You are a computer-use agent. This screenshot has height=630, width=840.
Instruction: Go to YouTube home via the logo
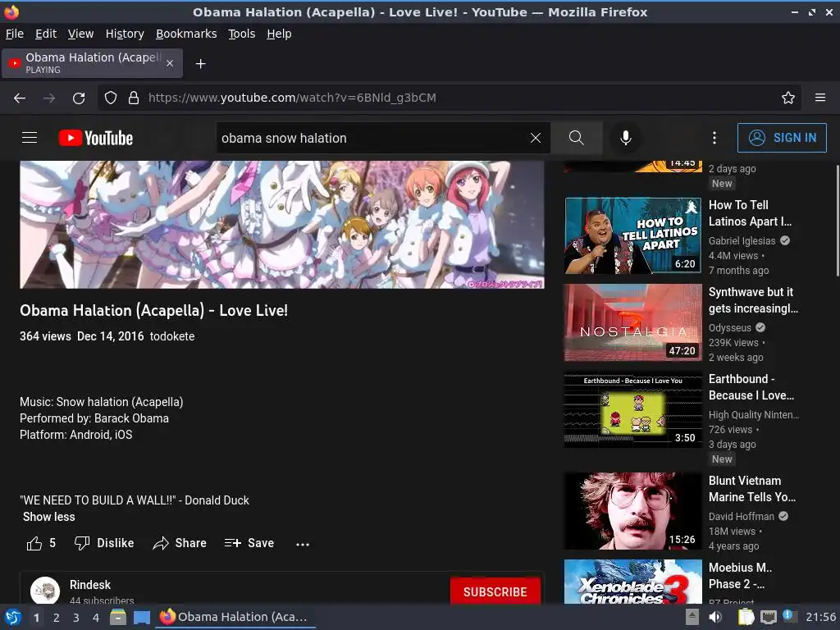tap(96, 138)
